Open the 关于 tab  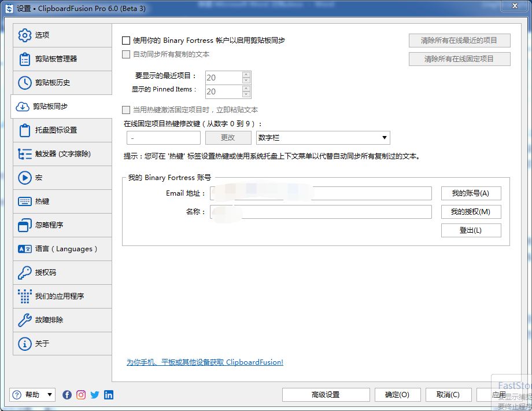(x=62, y=344)
